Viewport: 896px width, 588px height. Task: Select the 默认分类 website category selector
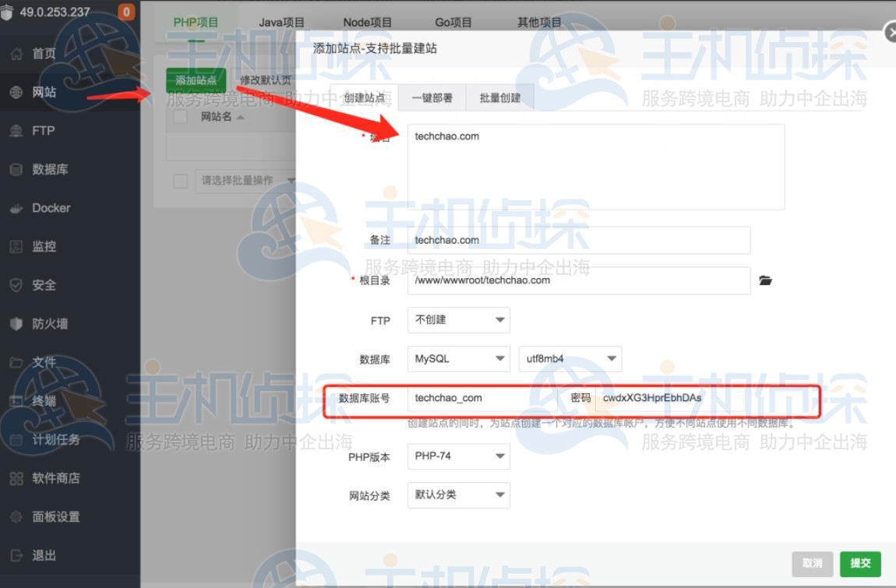458,495
